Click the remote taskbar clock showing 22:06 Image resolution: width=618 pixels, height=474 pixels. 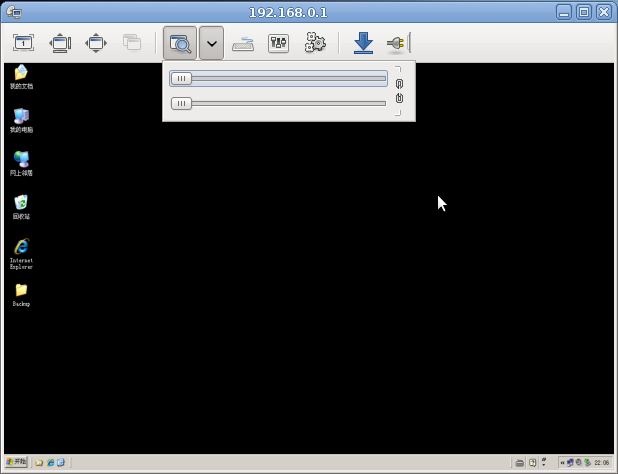(x=601, y=463)
